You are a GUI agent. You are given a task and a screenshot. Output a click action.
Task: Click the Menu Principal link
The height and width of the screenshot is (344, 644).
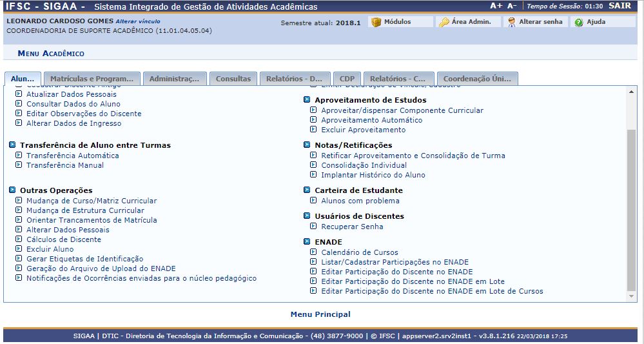[320, 314]
